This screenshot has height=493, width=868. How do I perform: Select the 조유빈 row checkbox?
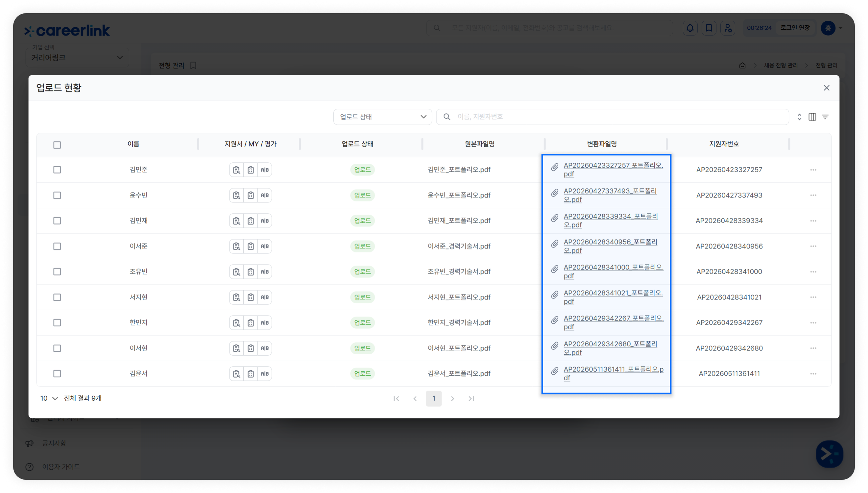pos(57,271)
